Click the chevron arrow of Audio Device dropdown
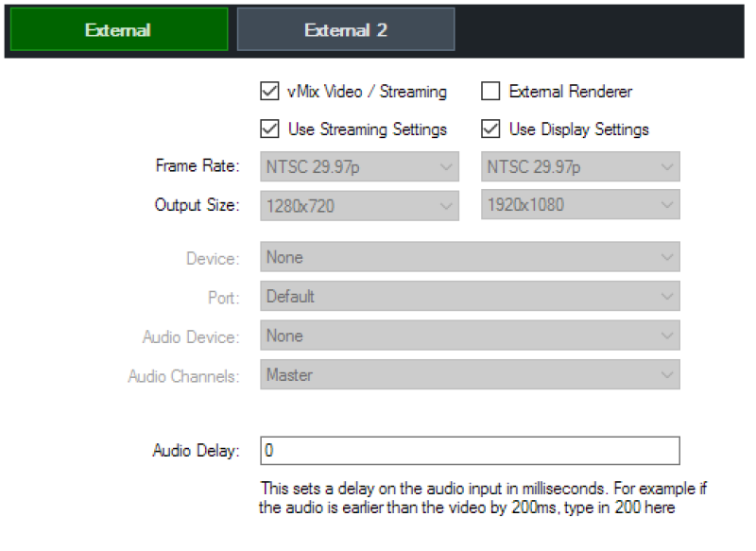This screenshot has height=551, width=756. coord(667,336)
